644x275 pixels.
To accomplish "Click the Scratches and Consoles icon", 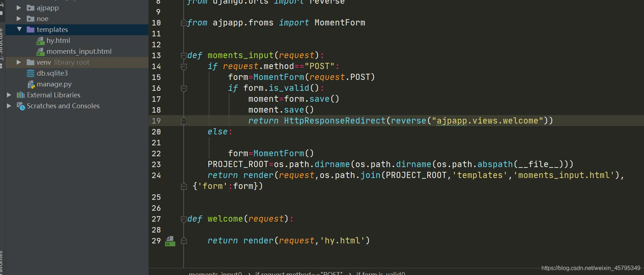I will coord(21,106).
